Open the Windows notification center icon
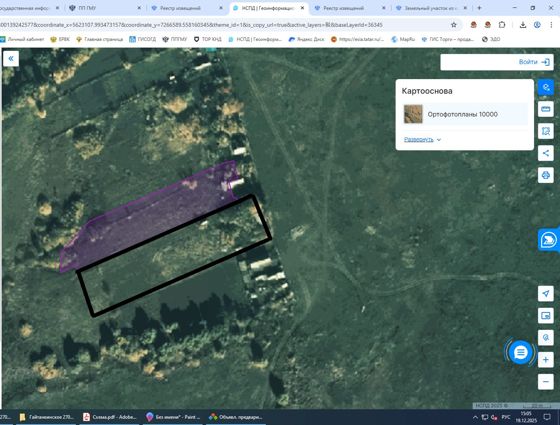The height and width of the screenshot is (425, 560). coord(547,417)
